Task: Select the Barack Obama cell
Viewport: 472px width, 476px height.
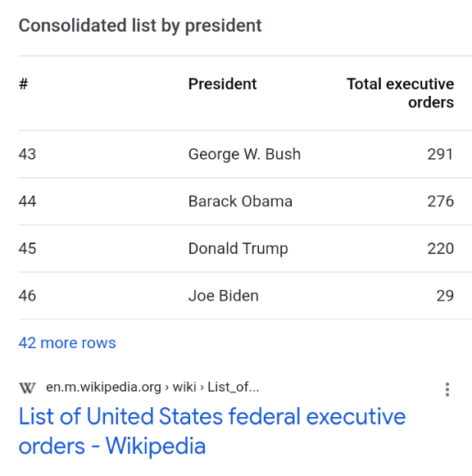Action: point(240,202)
